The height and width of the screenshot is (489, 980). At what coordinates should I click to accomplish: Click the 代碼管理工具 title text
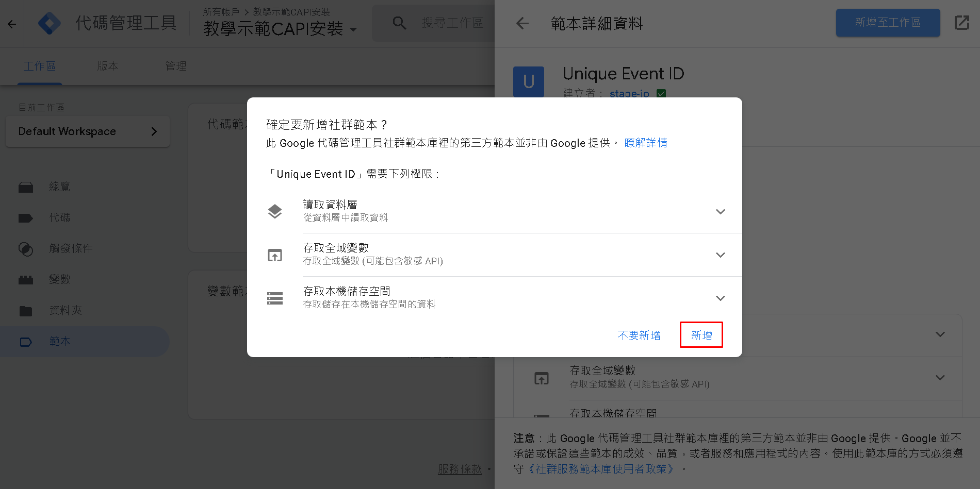126,23
